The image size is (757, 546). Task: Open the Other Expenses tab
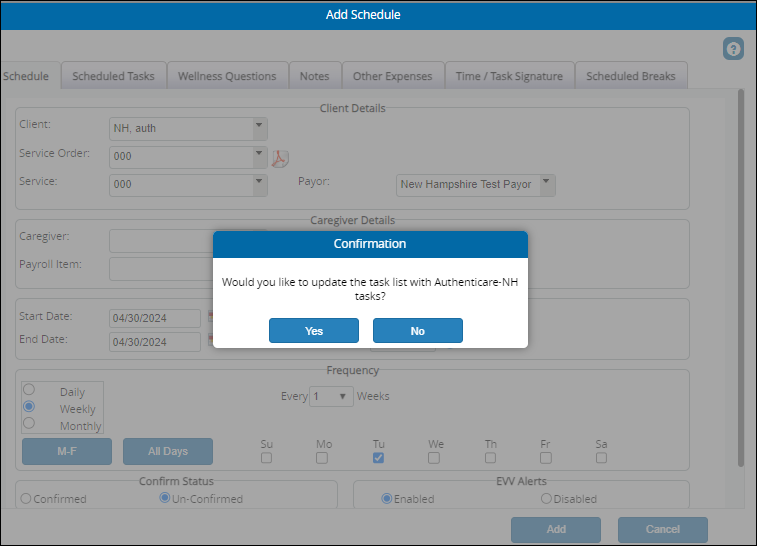coord(393,76)
